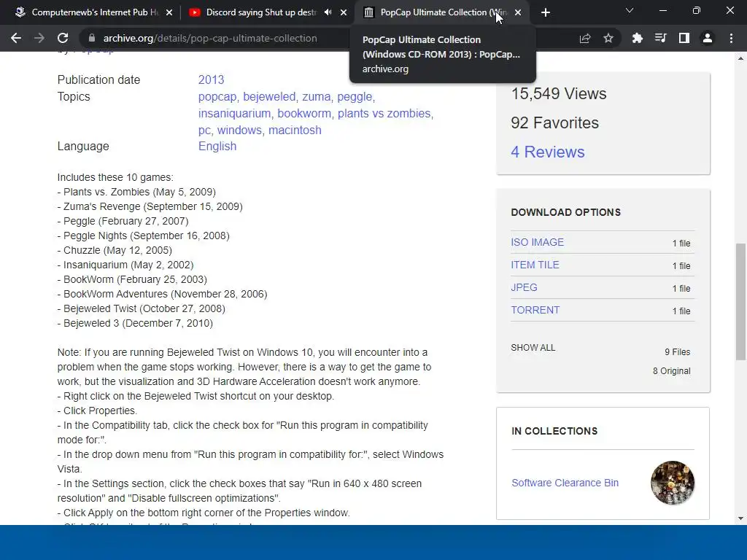
Task: Open the ITEM TILE download option
Action: pos(535,265)
